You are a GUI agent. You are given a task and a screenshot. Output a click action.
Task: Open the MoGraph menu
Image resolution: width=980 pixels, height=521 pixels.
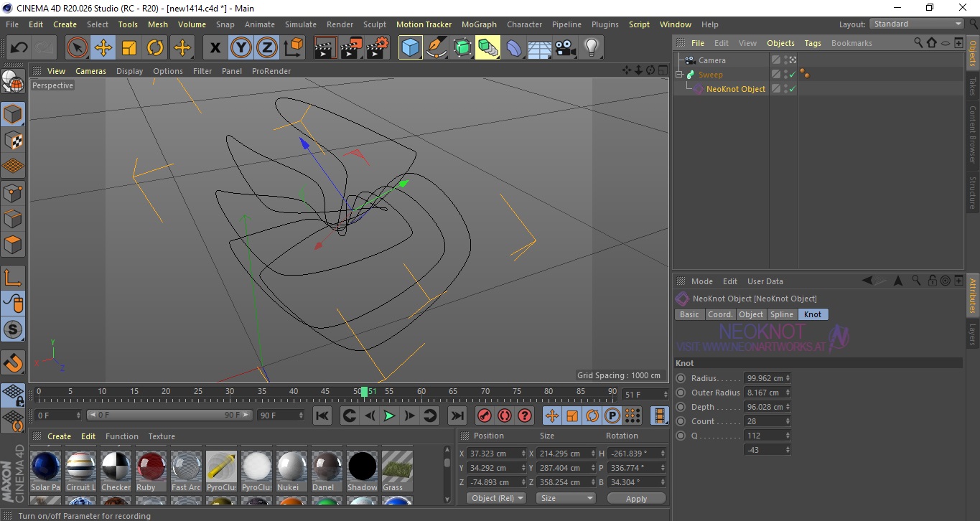point(479,24)
